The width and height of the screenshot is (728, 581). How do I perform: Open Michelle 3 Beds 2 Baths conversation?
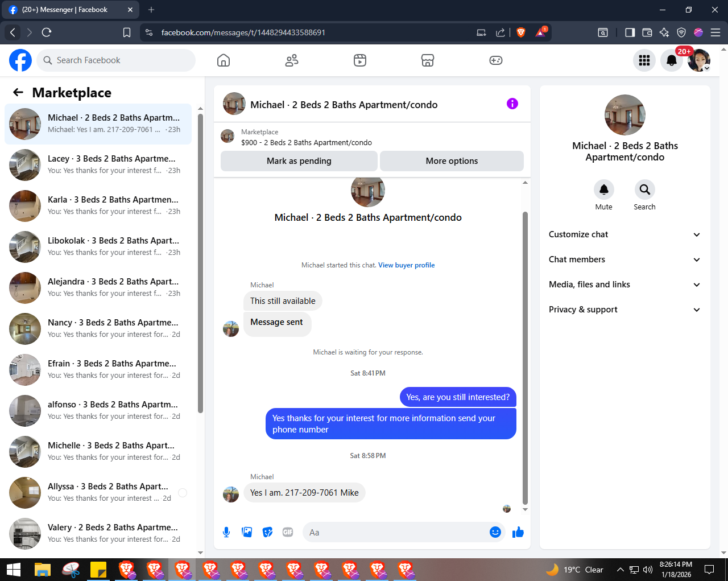98,452
